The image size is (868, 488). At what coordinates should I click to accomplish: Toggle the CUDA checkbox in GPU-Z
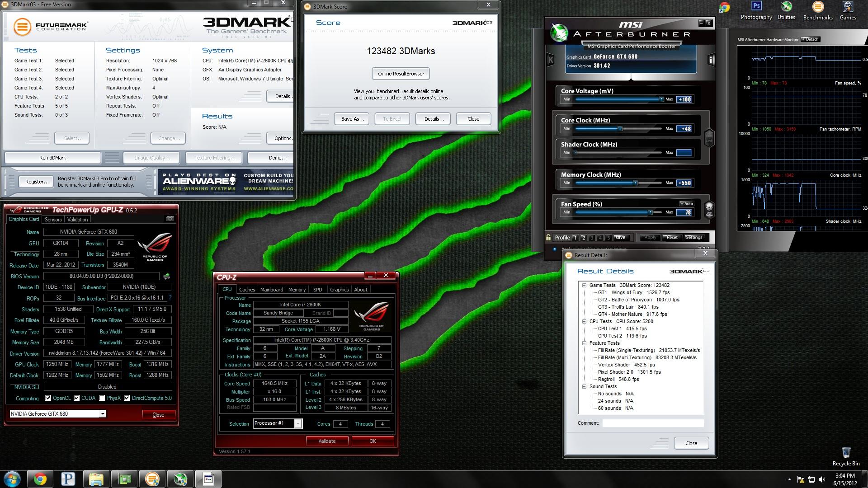pos(77,398)
